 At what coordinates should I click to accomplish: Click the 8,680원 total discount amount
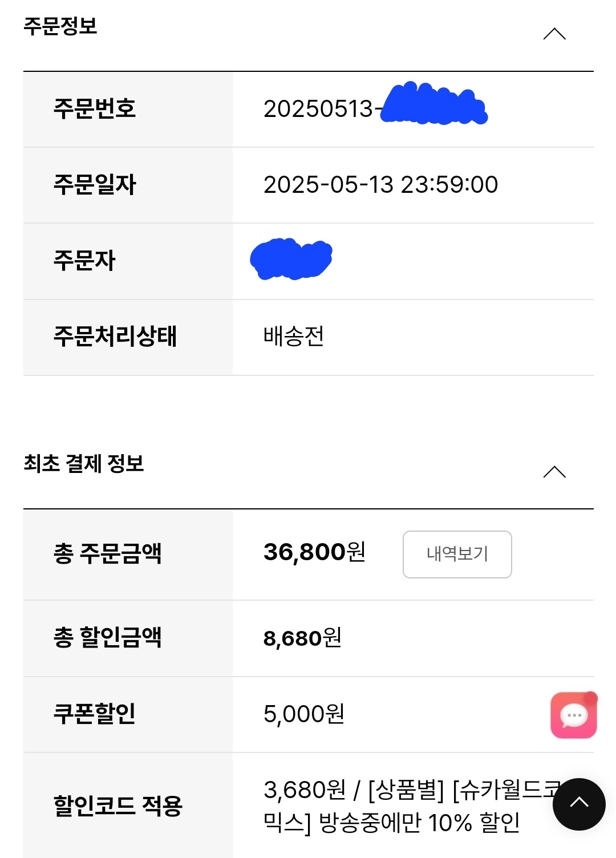coord(302,638)
